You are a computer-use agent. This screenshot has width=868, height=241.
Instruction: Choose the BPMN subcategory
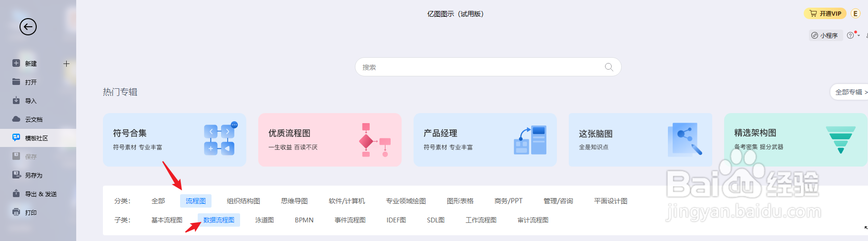(x=304, y=220)
